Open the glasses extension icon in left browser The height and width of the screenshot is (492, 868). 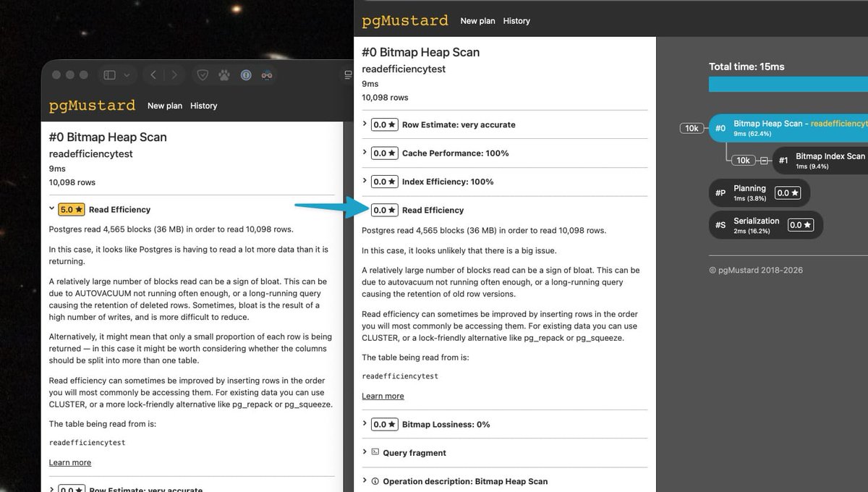[267, 75]
